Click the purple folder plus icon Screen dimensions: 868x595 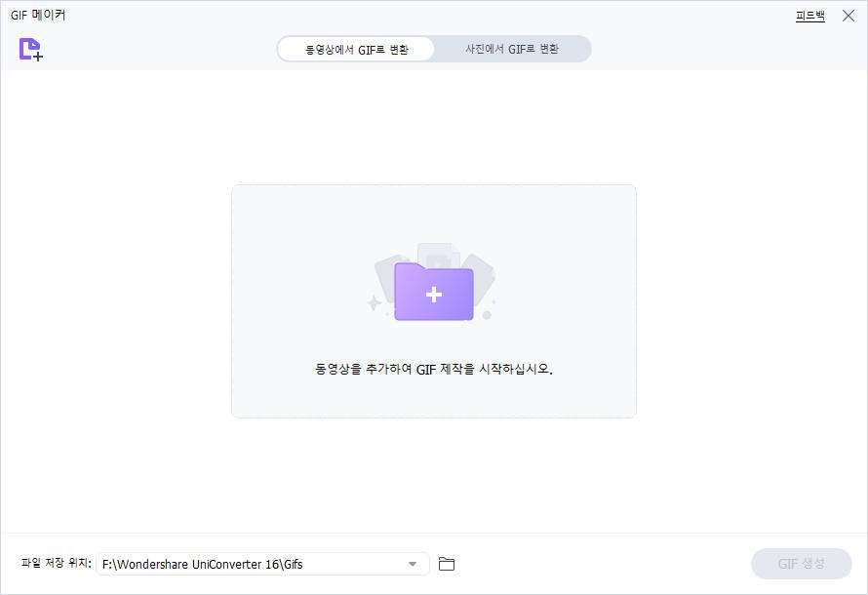click(x=433, y=292)
